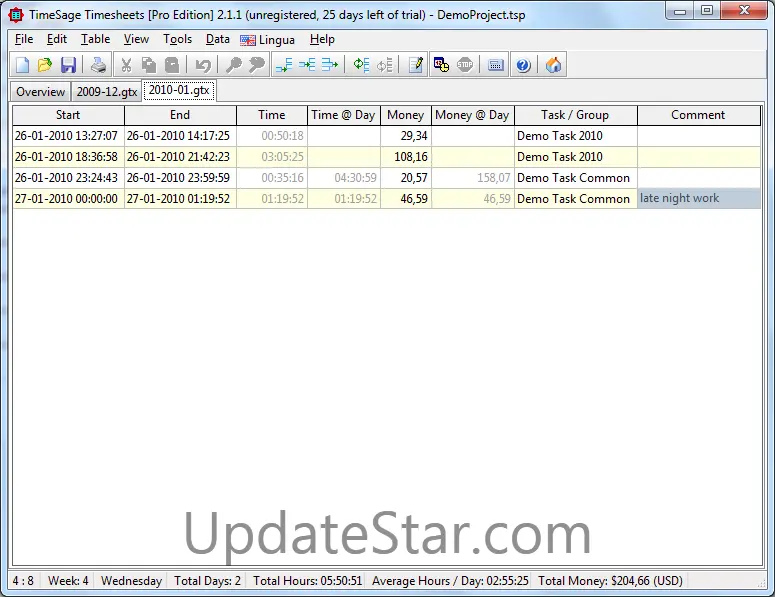The image size is (775, 597).
Task: Select the 2010-01.gtx tab
Action: click(179, 90)
